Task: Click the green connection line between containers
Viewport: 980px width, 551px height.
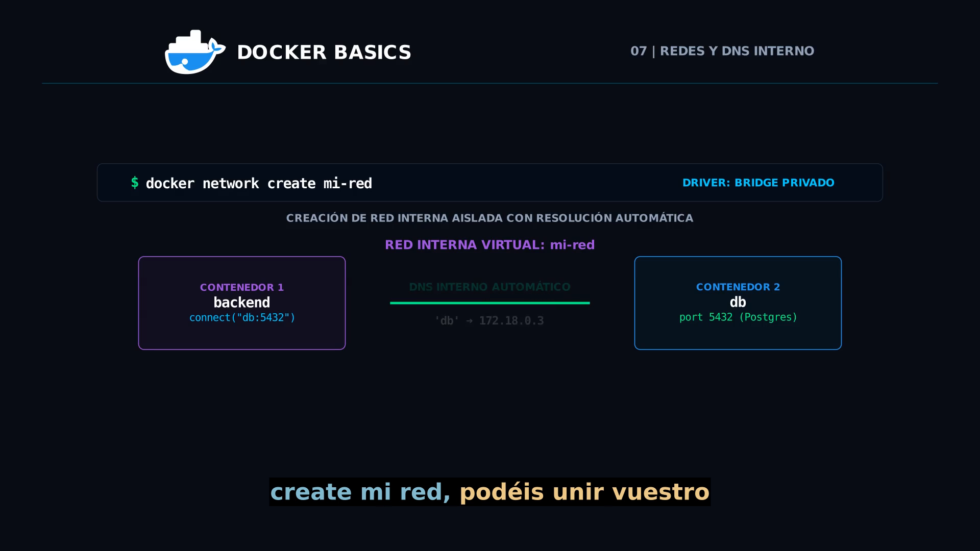Action: click(x=489, y=303)
